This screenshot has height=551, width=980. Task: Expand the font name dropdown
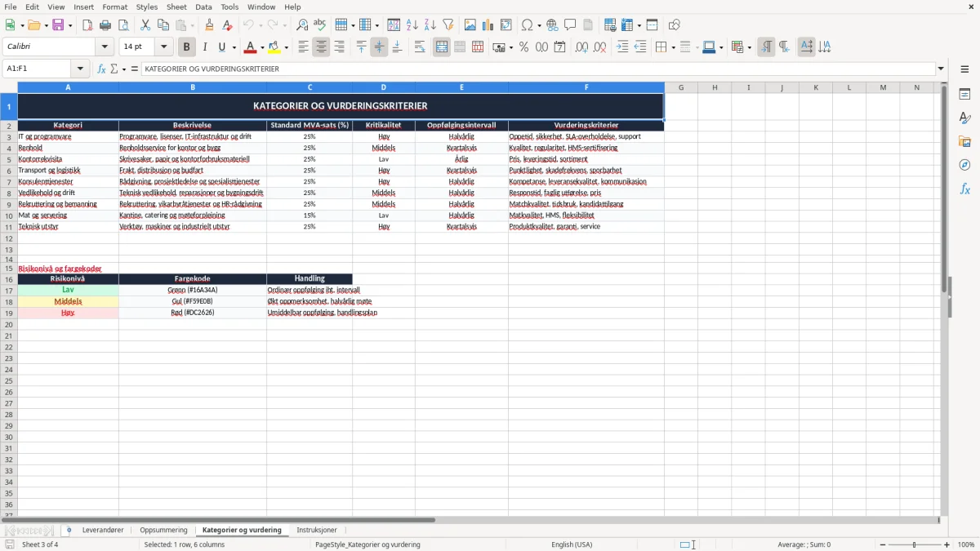point(105,47)
